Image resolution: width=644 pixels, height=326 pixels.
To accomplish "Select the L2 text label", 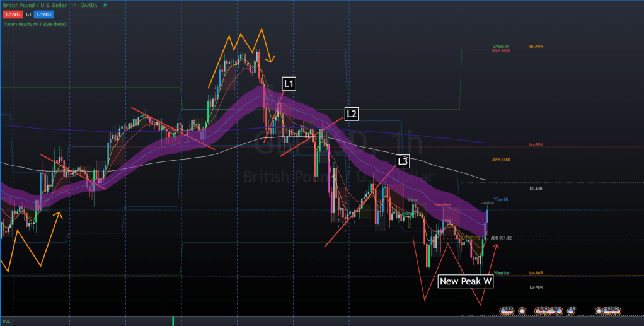I will (351, 114).
